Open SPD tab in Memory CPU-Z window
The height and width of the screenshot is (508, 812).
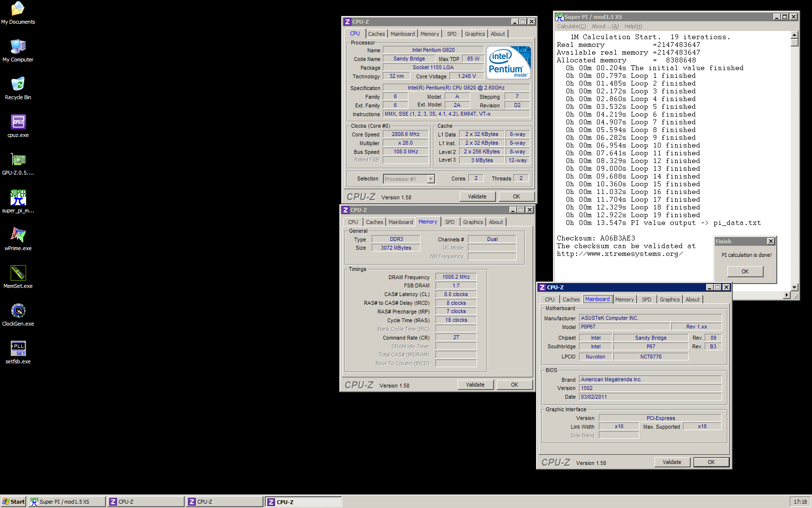[449, 222]
